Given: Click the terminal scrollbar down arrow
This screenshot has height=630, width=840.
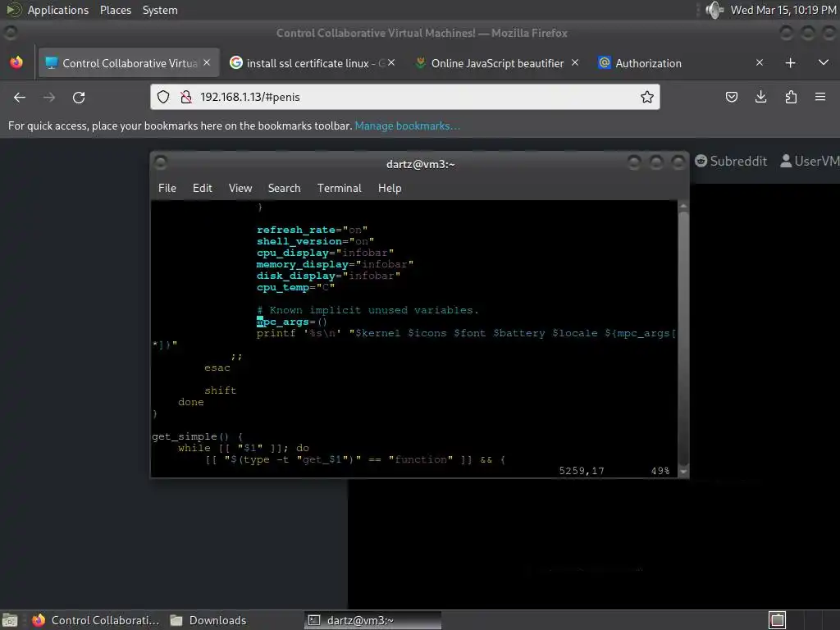Looking at the screenshot, I should click(x=683, y=472).
